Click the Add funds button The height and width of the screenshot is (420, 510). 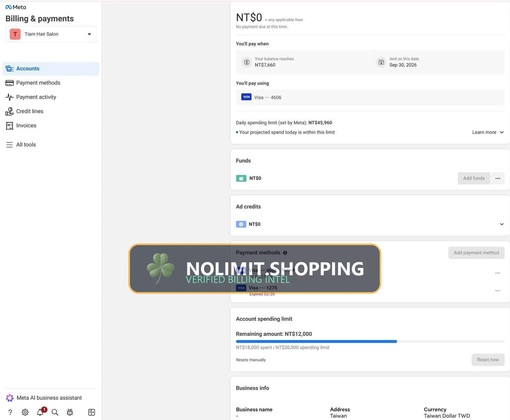(x=474, y=178)
